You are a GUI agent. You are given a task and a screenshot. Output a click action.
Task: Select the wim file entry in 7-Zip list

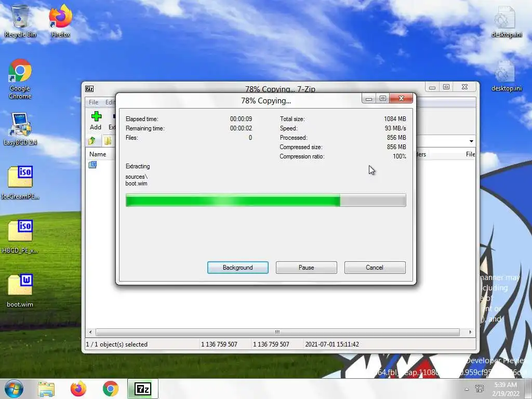click(x=92, y=165)
